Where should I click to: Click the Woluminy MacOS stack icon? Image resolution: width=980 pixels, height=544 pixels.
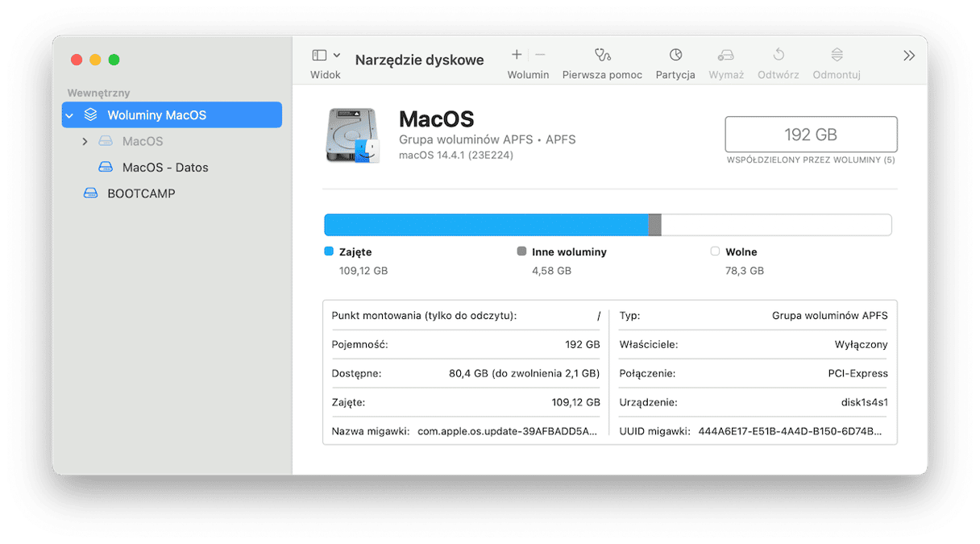point(91,114)
